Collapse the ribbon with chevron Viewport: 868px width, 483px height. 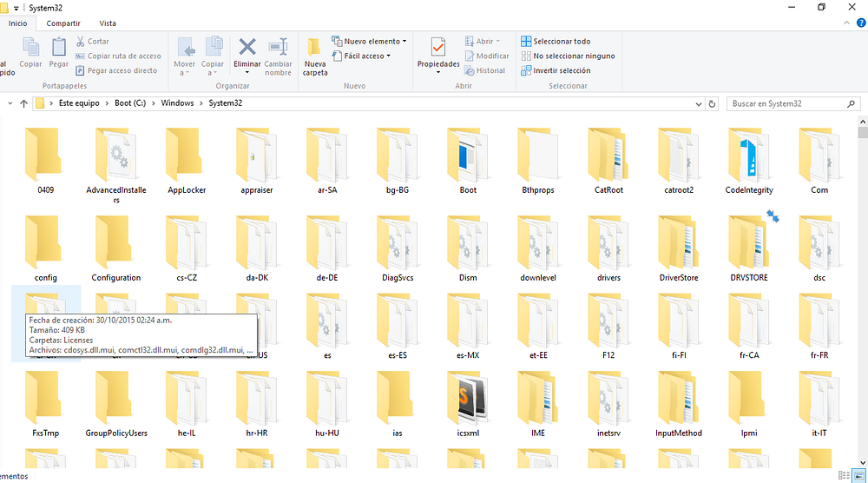846,23
